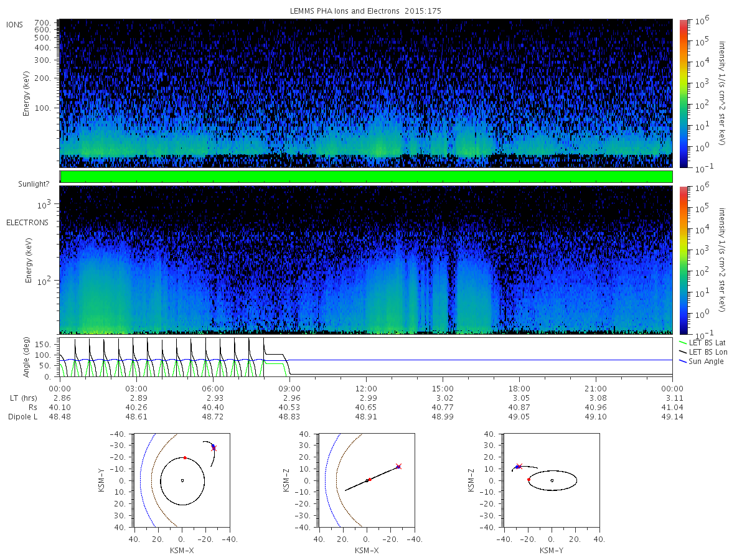Click the KSM-Y label under the third orbit plot
This screenshot has height=560, width=747.
[552, 551]
